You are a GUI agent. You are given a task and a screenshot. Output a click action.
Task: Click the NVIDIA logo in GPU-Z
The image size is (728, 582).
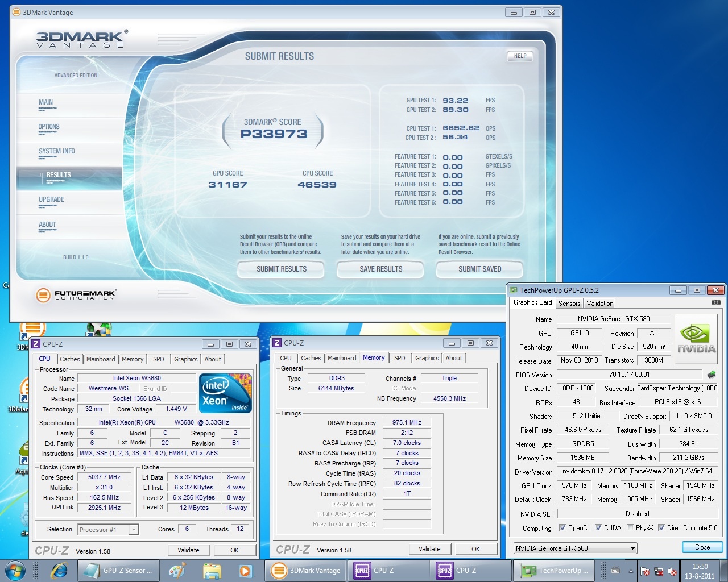coord(696,340)
